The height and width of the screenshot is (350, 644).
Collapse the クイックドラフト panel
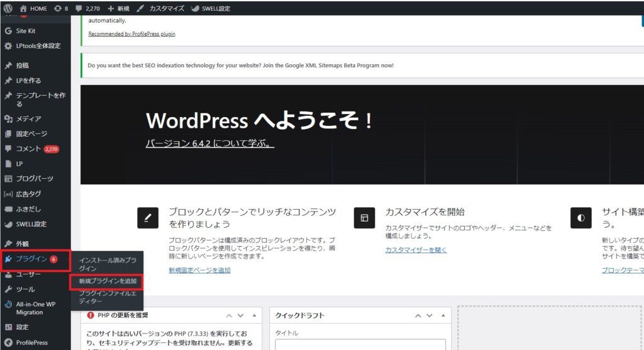[x=443, y=315]
